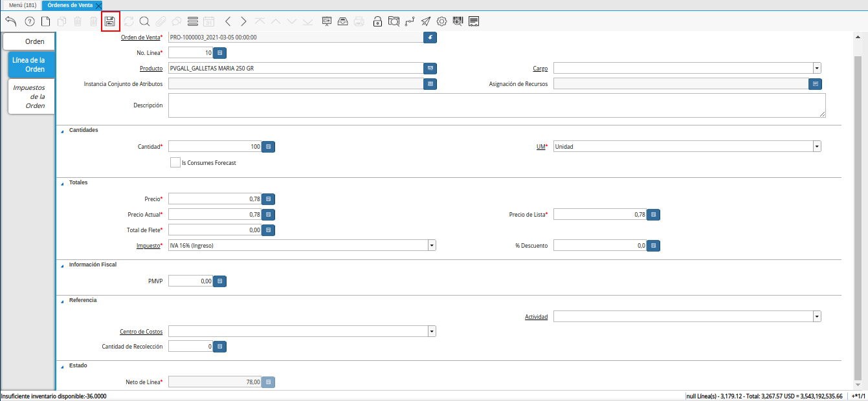
Task: Click the Impuesto label link
Action: click(x=148, y=246)
